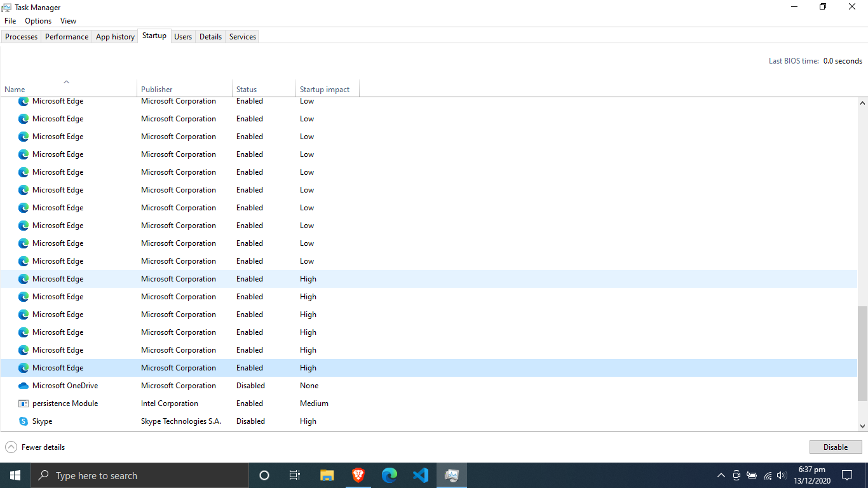Sort by the Publisher column header
Screen dimensions: 868x488
[184, 90]
